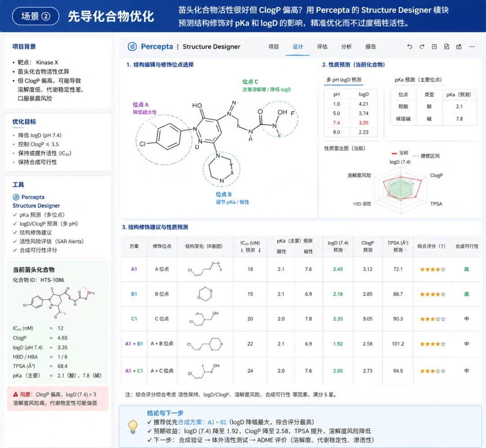Click the share/export icon in the toolbar
This screenshot has height=448, width=486.
click(x=459, y=46)
